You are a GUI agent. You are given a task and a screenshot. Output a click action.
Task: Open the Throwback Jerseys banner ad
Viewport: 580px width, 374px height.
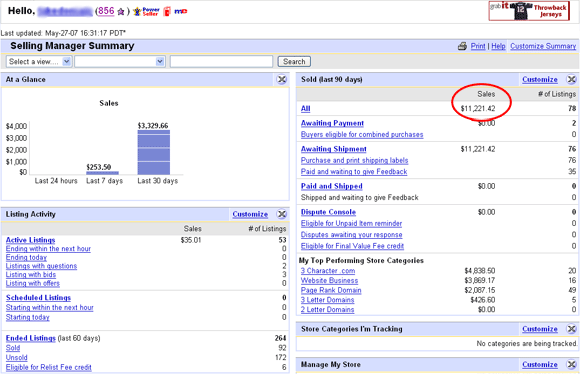point(529,11)
